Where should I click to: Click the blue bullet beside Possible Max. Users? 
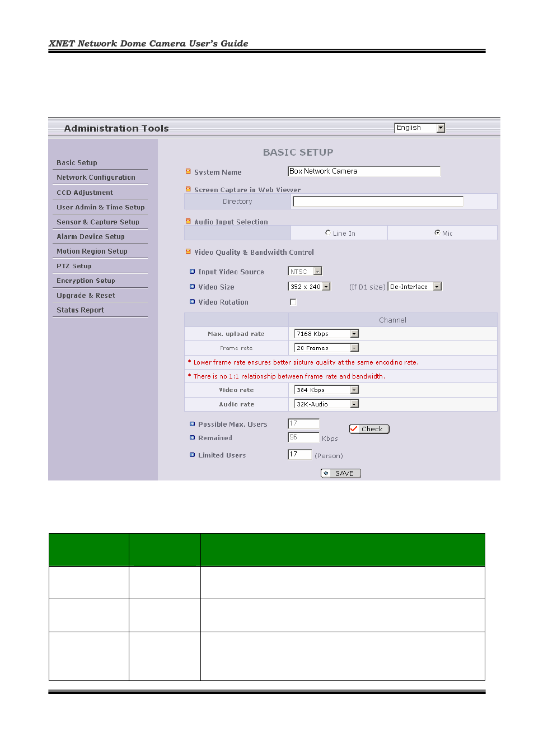tap(193, 424)
